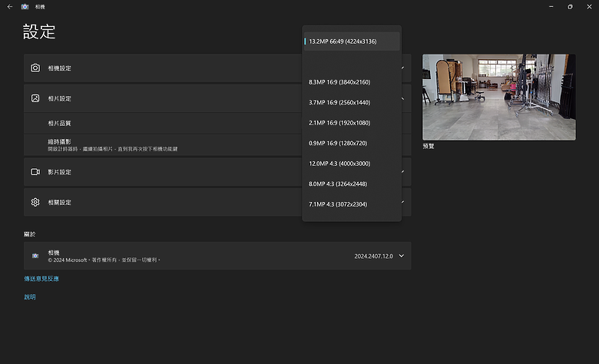Open the 說明 help link

[30, 296]
